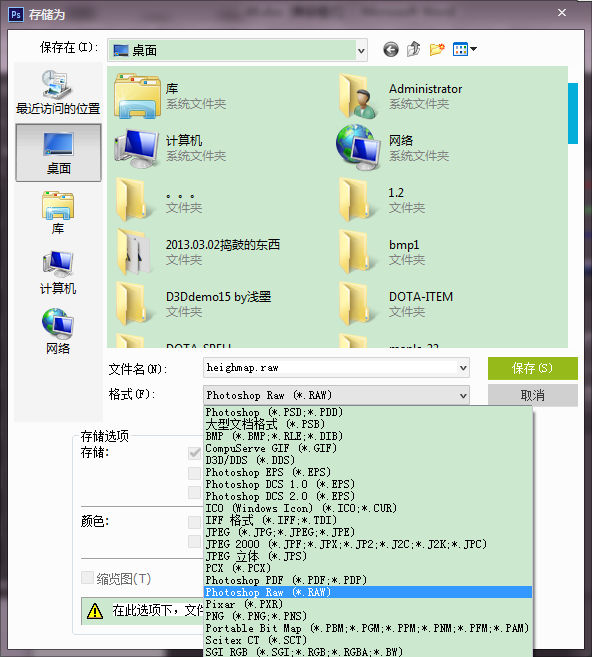Select the D3Ddemo15 by浅墨 folder
Image resolution: width=592 pixels, height=657 pixels.
pyautogui.click(x=193, y=304)
